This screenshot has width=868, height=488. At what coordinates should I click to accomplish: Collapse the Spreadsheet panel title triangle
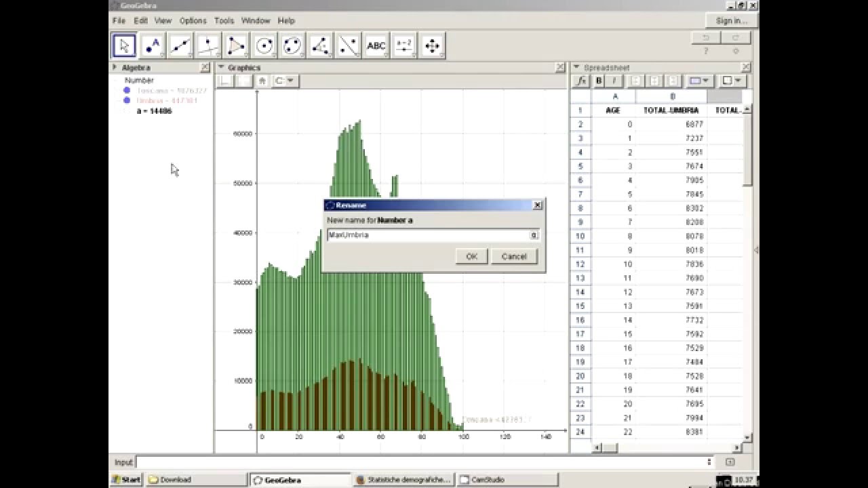tap(576, 68)
